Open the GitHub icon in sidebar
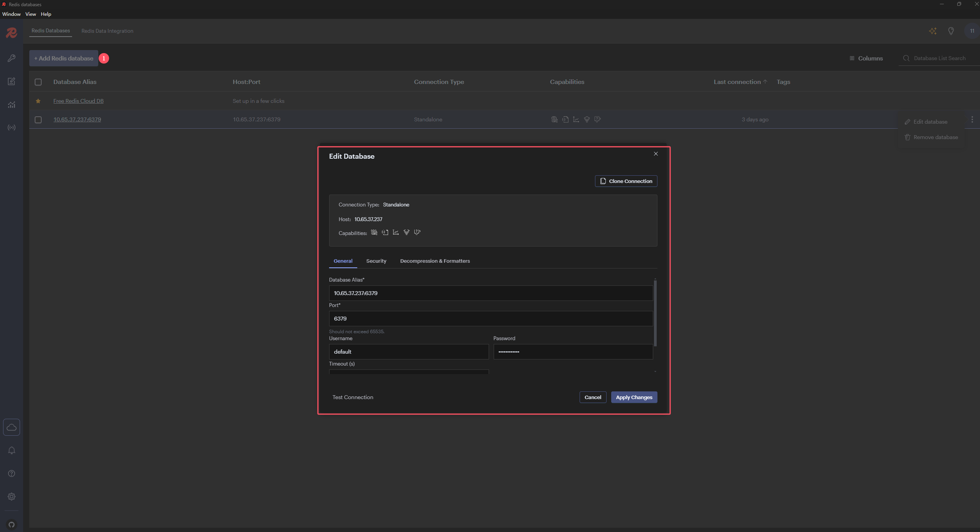 coord(12,524)
